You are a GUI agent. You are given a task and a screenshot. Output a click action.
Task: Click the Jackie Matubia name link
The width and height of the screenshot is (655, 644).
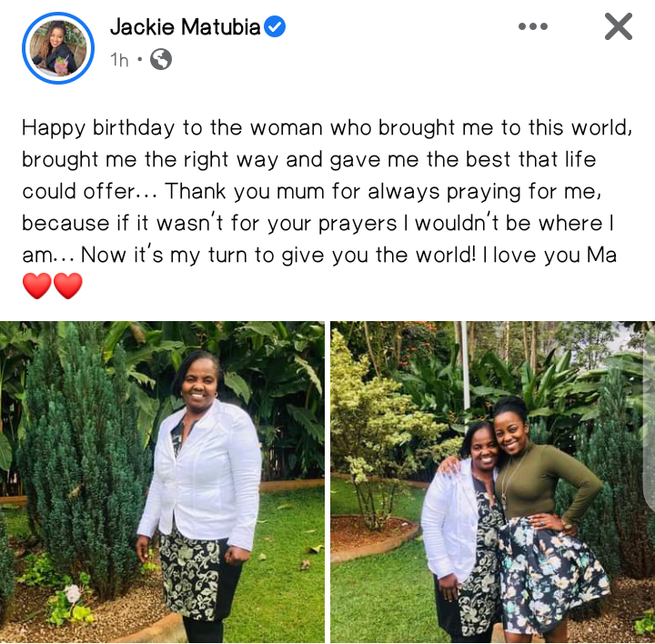point(185,26)
